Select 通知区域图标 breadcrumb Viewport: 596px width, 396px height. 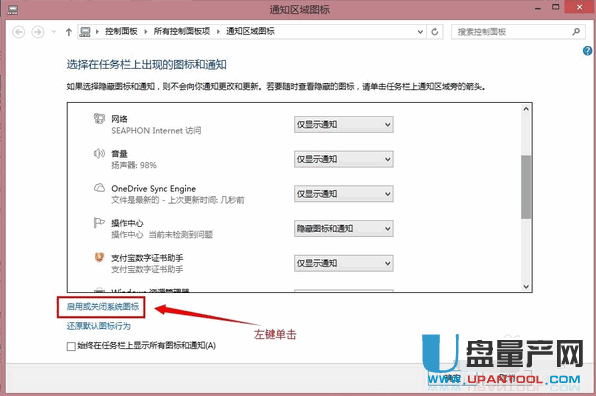pyautogui.click(x=250, y=31)
